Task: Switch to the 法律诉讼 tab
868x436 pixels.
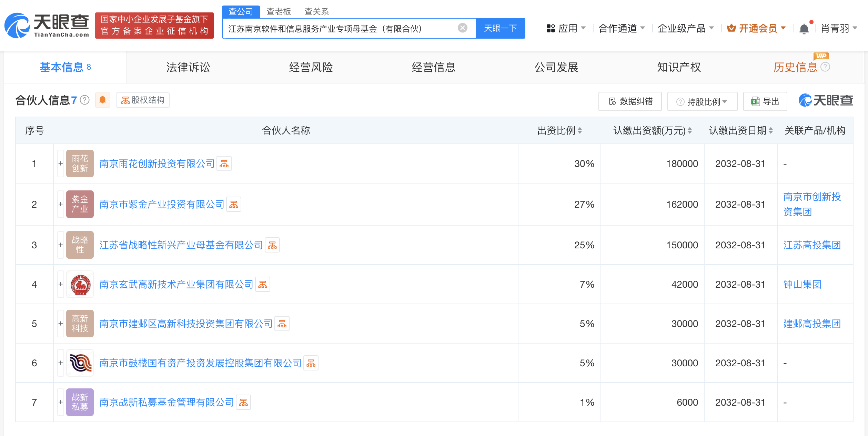Action: [x=188, y=67]
